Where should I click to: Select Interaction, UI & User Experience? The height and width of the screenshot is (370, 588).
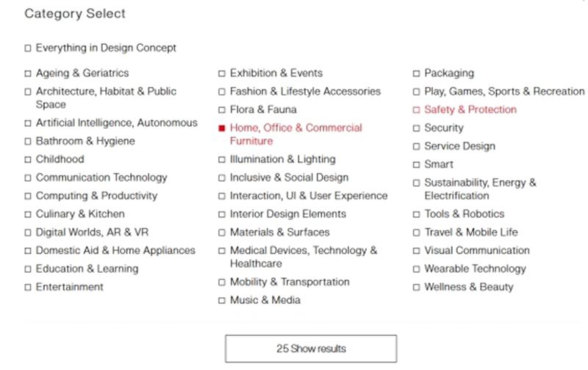pos(222,196)
